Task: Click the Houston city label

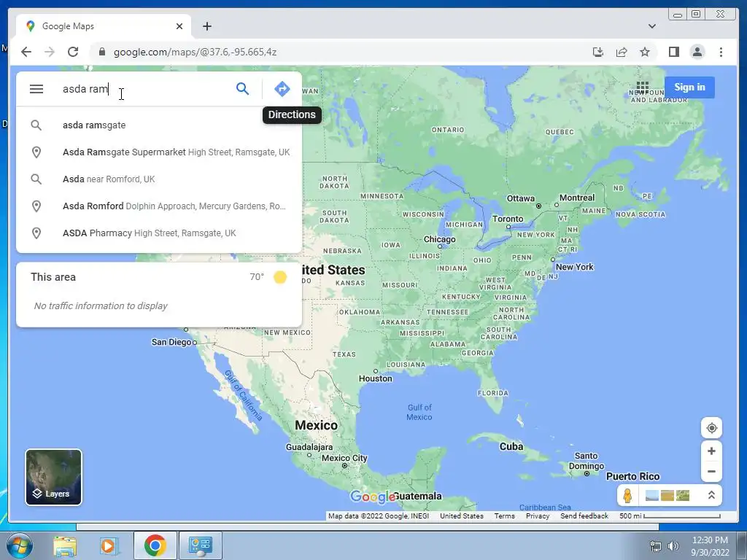Action: pyautogui.click(x=376, y=378)
